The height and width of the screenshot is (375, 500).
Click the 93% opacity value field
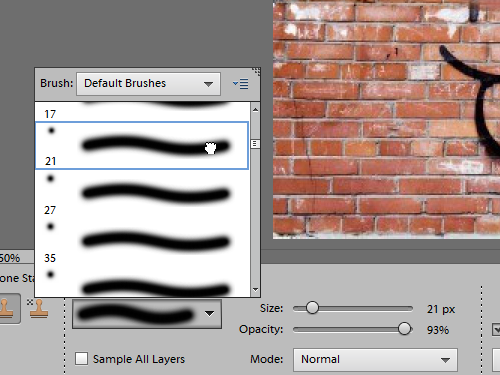438,330
